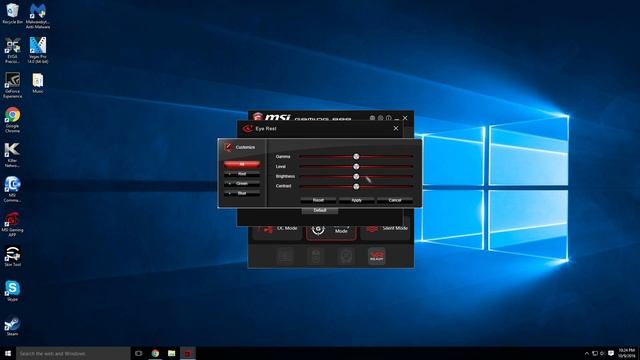The width and height of the screenshot is (640, 360).
Task: Select the SteelSeries desktop icon above Skype
Action: [x=12, y=256]
